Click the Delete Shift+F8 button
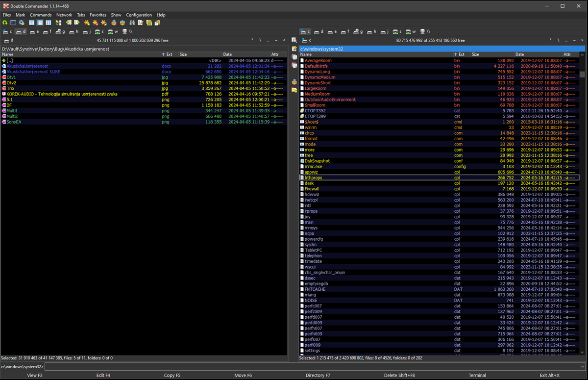 [x=399, y=375]
